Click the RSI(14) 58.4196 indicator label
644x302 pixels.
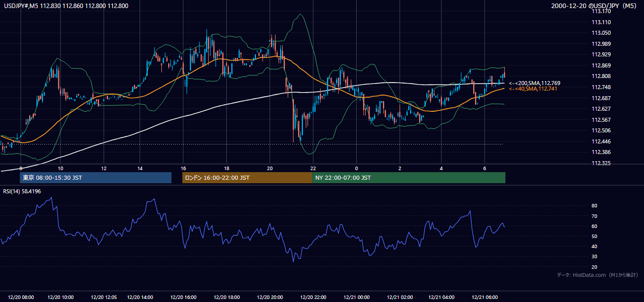(x=22, y=191)
